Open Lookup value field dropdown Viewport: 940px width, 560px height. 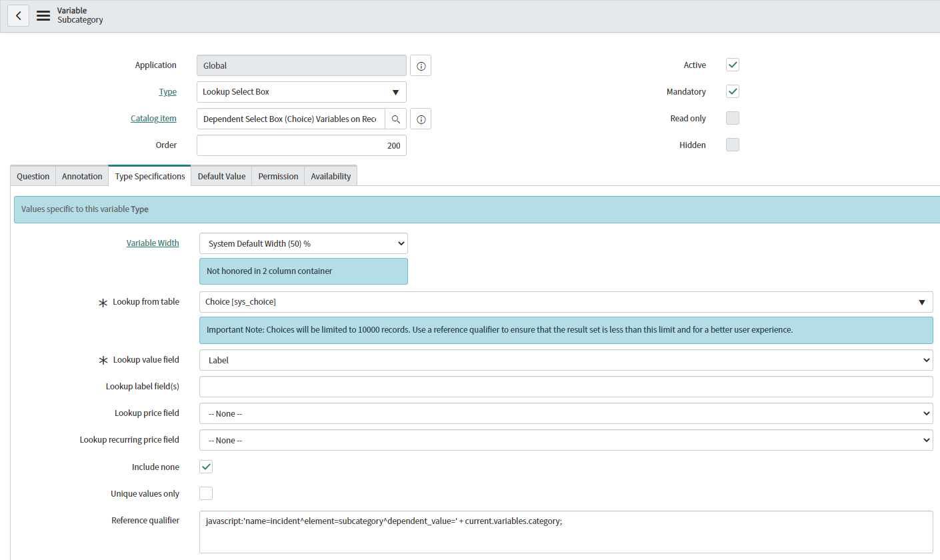566,360
